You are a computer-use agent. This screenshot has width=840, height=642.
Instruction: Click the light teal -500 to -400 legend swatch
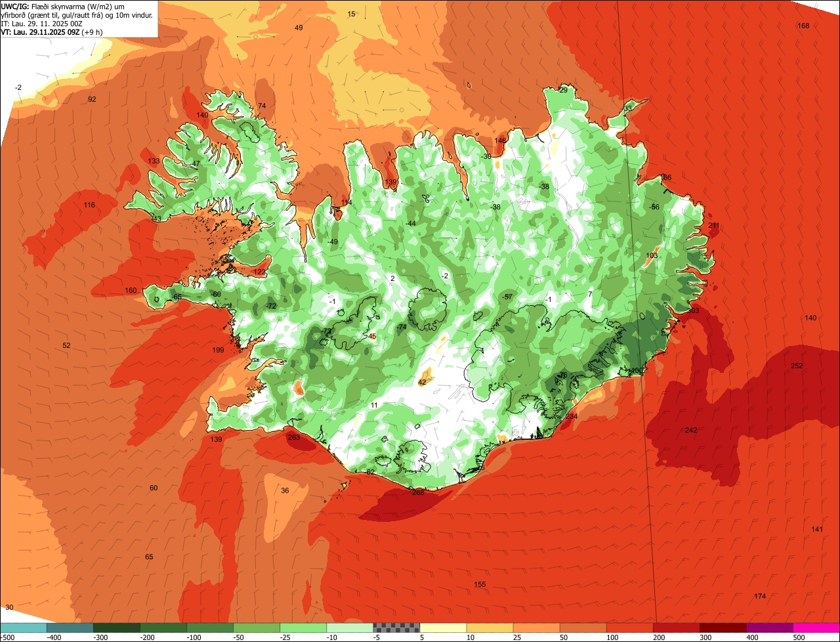(x=24, y=628)
